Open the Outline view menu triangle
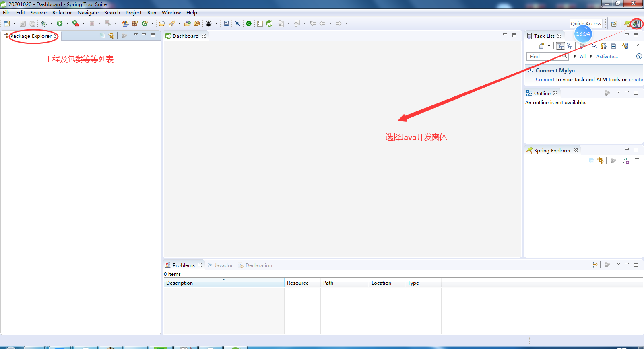This screenshot has width=644, height=349. click(619, 92)
